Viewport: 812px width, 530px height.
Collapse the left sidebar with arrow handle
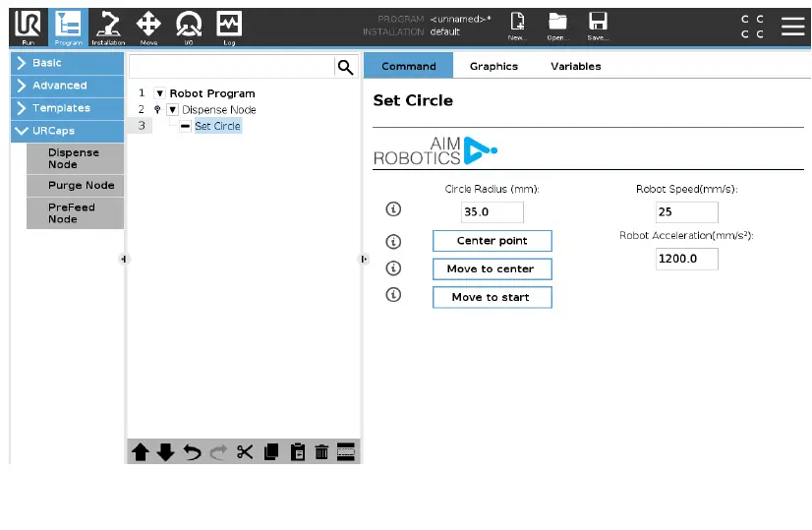(x=123, y=259)
